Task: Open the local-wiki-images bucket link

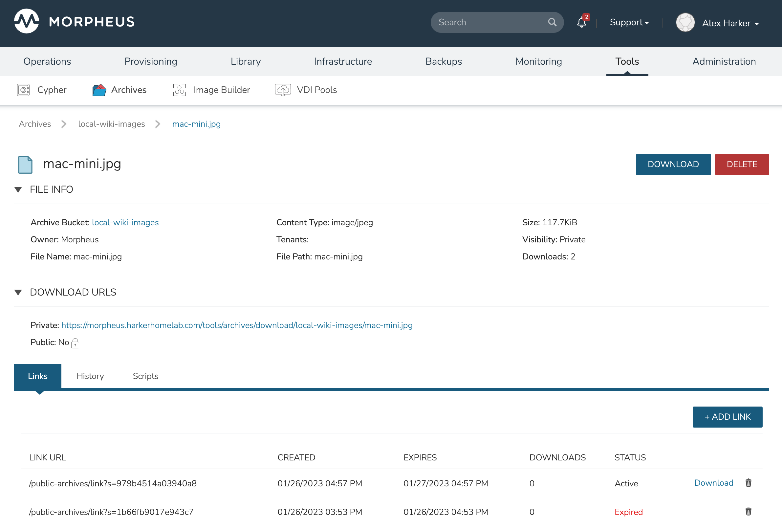Action: pos(125,222)
